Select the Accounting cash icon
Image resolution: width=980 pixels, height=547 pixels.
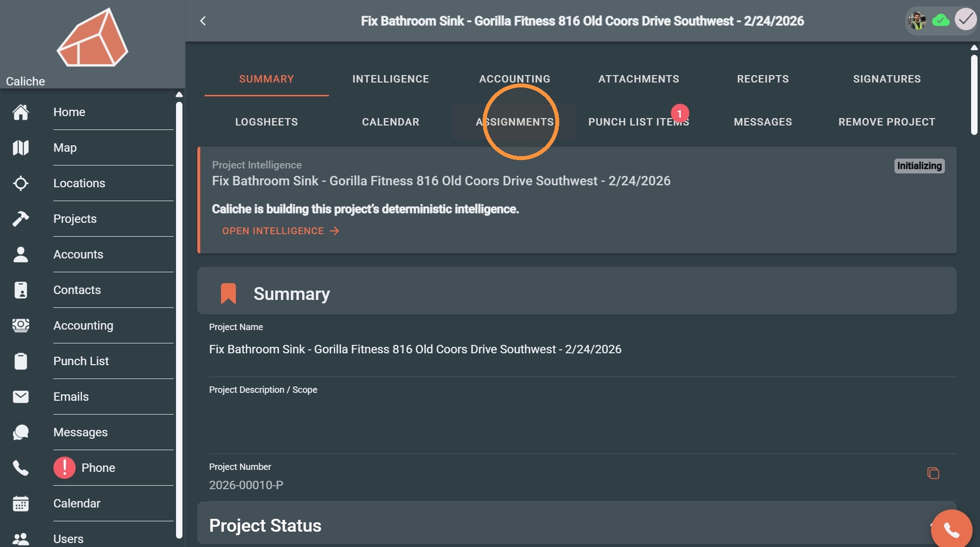point(21,326)
